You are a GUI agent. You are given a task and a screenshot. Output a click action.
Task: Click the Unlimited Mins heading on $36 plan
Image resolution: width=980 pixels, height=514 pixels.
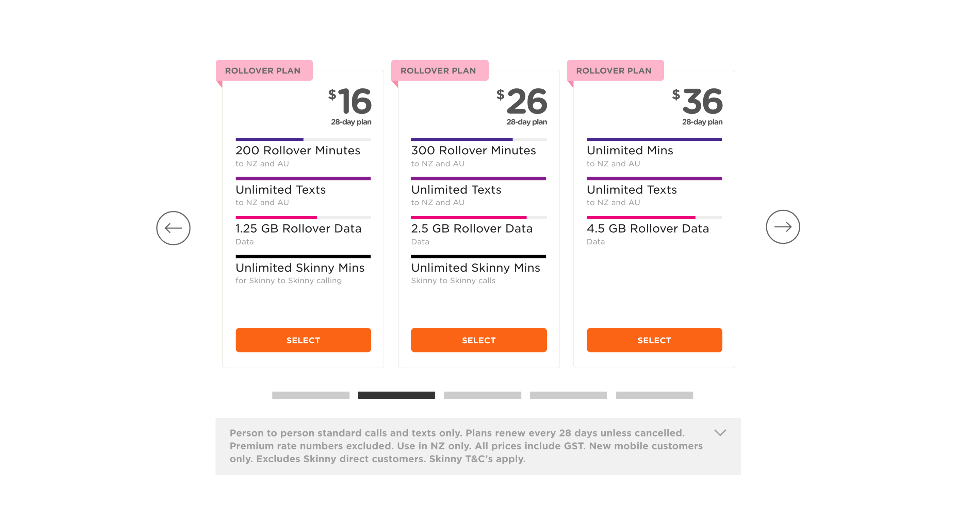click(630, 151)
